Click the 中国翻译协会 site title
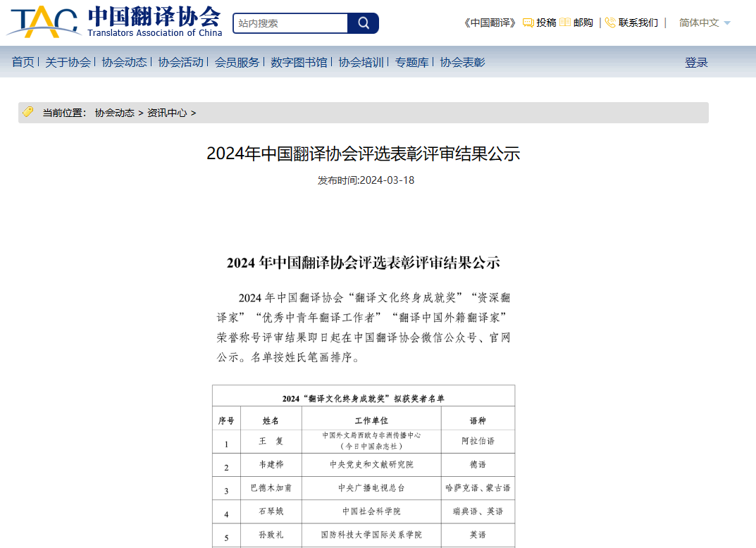 point(155,17)
